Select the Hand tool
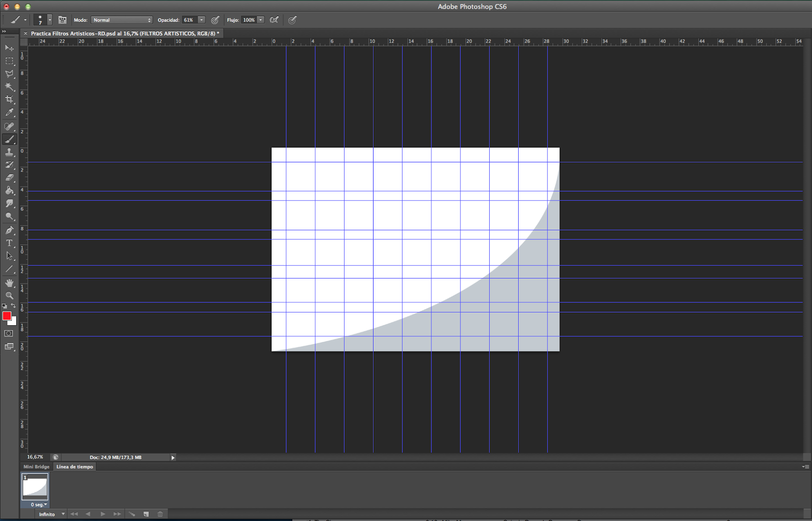This screenshot has width=812, height=521. tap(9, 283)
